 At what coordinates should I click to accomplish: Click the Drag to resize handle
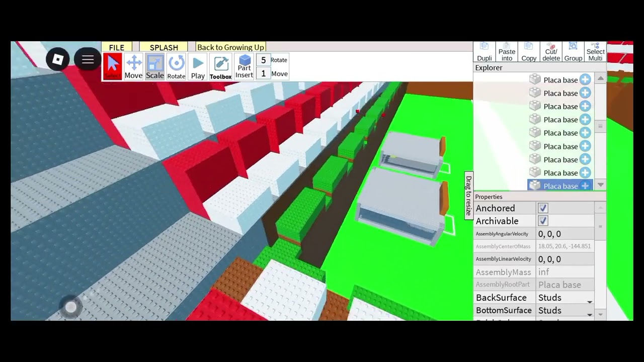point(468,195)
